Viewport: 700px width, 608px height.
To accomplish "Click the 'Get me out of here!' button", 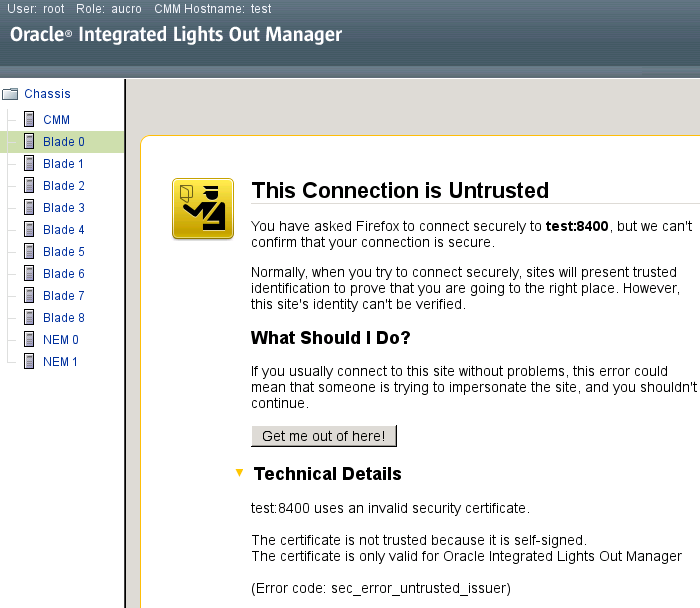I will tap(324, 436).
